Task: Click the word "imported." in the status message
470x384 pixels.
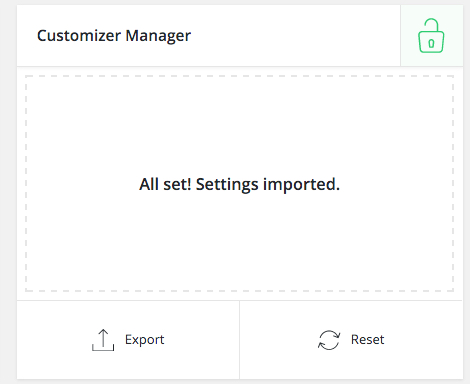Action: pos(301,185)
